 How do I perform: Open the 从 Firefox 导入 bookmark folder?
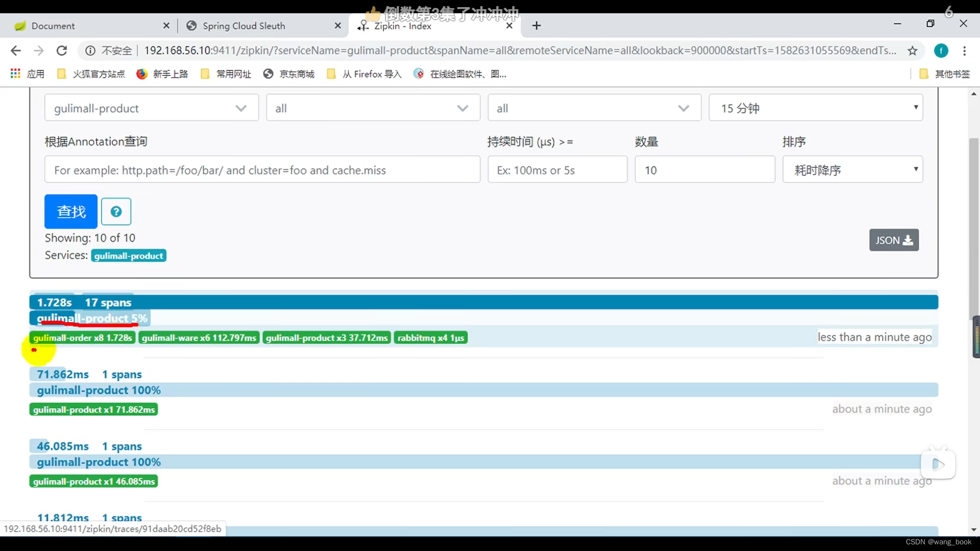[x=364, y=74]
